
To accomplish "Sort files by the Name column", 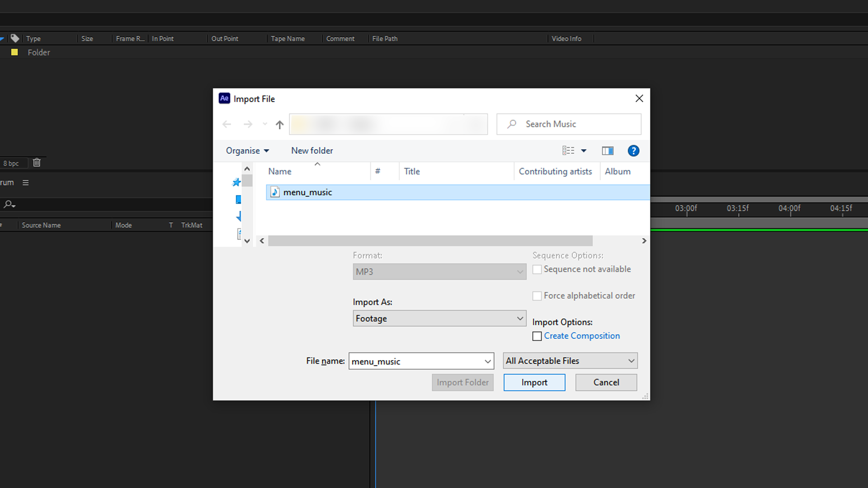I will [280, 172].
